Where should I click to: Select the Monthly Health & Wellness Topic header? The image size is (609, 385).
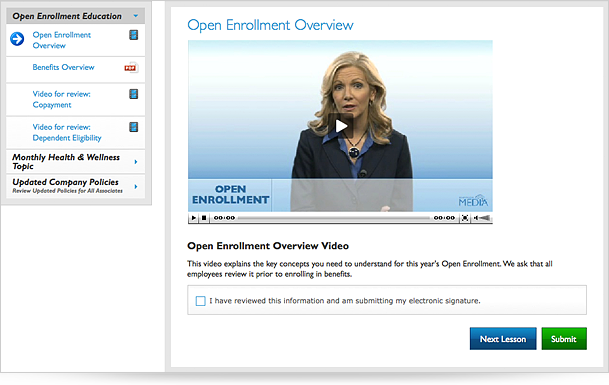[x=76, y=162]
